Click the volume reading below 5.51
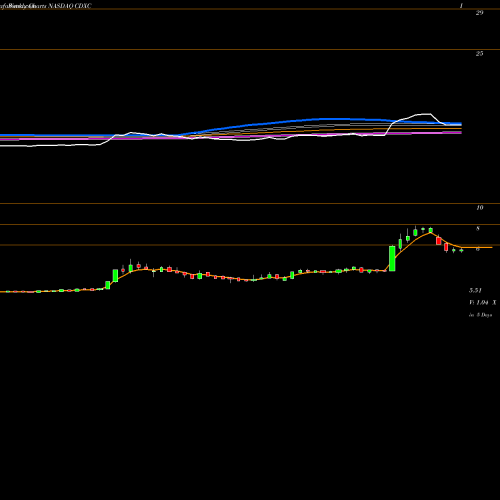 [x=483, y=303]
